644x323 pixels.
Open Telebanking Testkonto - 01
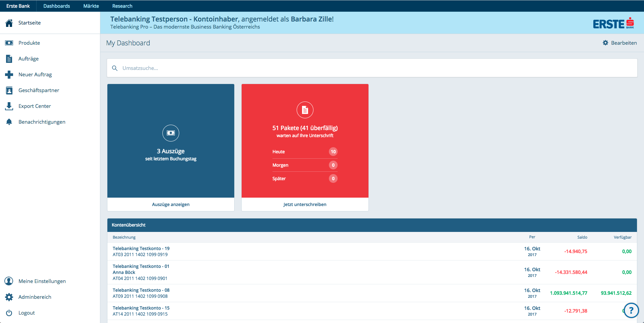tap(141, 267)
